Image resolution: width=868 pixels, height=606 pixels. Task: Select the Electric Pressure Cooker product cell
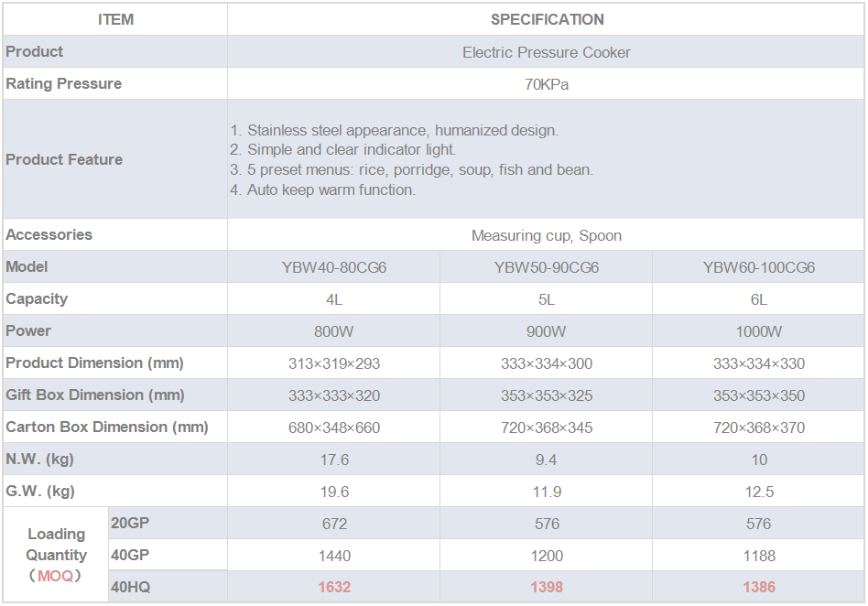point(547,52)
